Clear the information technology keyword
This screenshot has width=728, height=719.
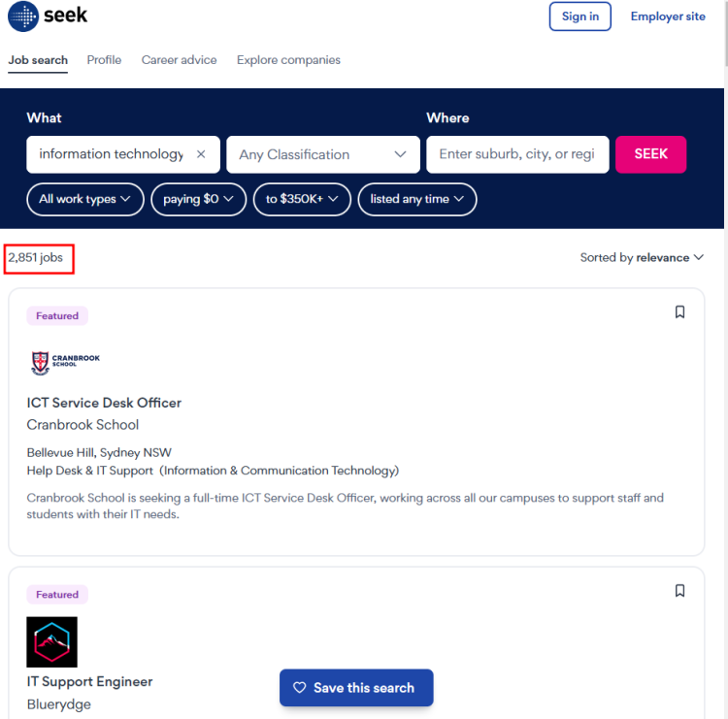[201, 154]
